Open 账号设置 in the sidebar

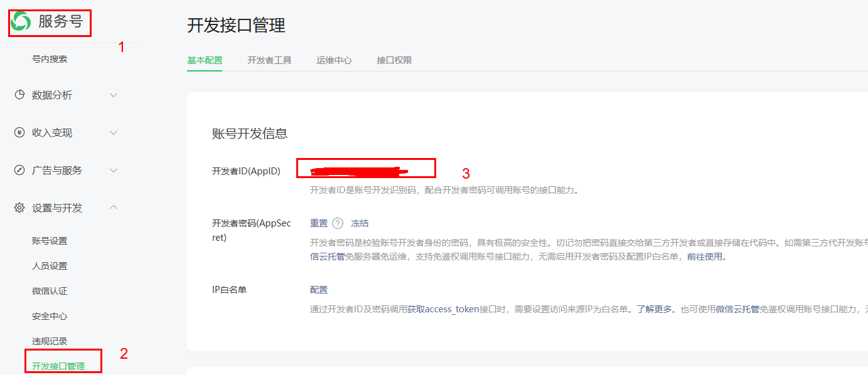coord(50,241)
